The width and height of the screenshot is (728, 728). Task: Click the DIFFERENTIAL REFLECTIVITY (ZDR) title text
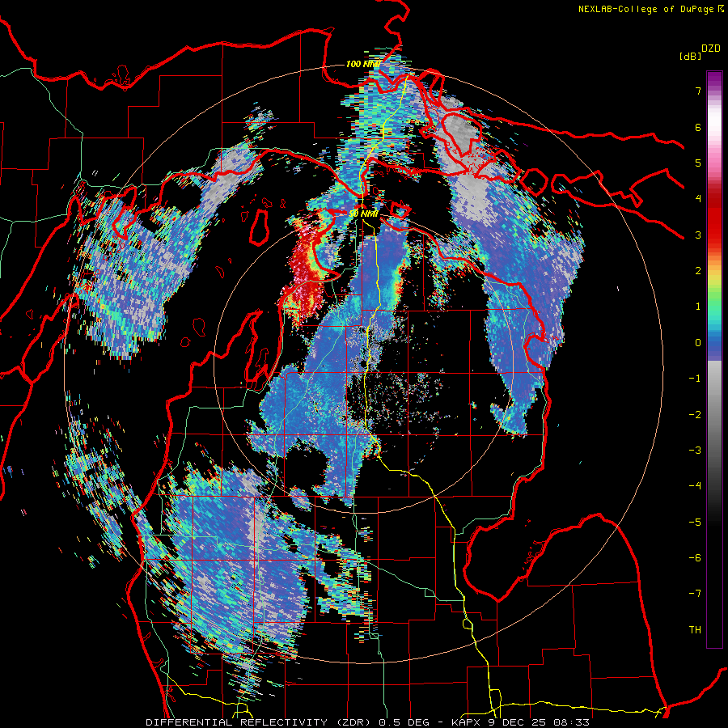259,722
